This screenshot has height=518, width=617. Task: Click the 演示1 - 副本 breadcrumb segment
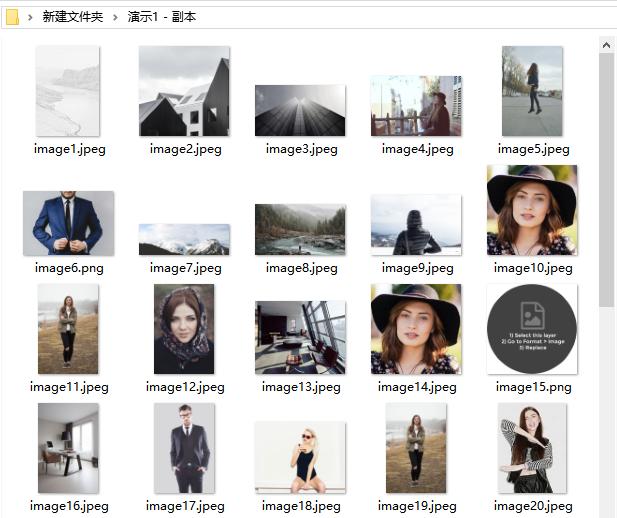pyautogui.click(x=161, y=17)
